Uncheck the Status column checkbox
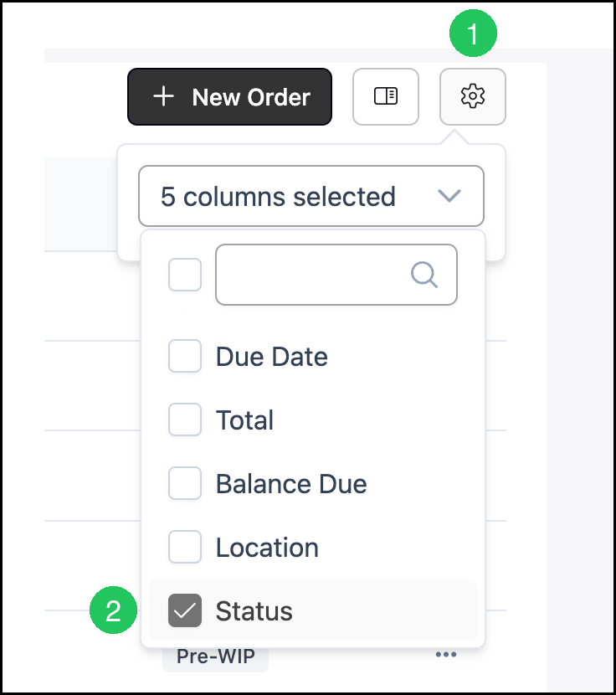This screenshot has width=616, height=695. (x=185, y=610)
